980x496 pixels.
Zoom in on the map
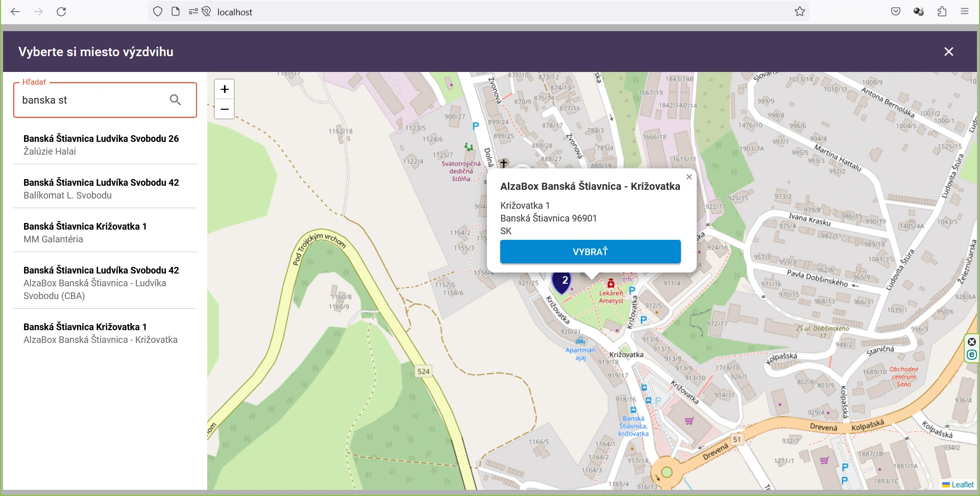[x=224, y=89]
